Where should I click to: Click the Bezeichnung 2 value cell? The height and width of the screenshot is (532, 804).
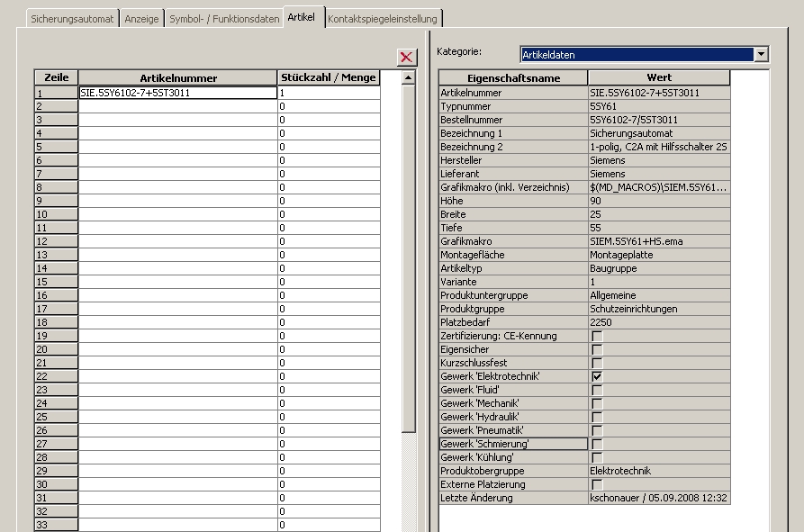tap(659, 147)
